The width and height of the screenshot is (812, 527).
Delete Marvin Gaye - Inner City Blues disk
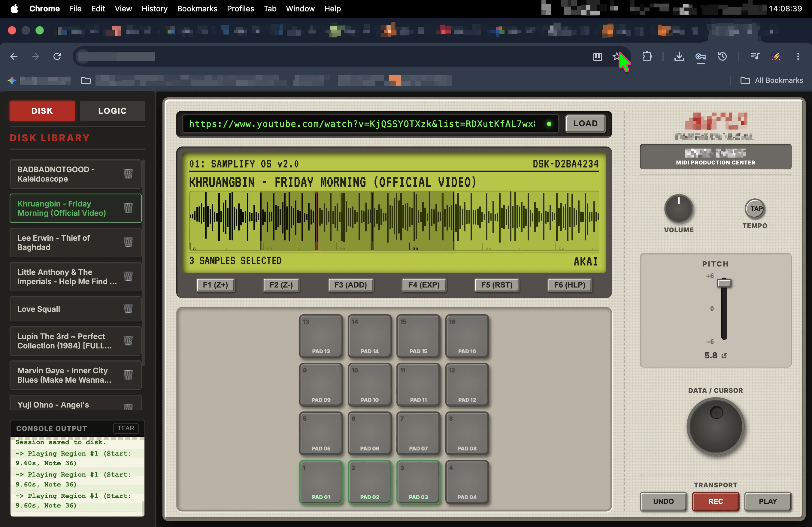click(x=128, y=375)
